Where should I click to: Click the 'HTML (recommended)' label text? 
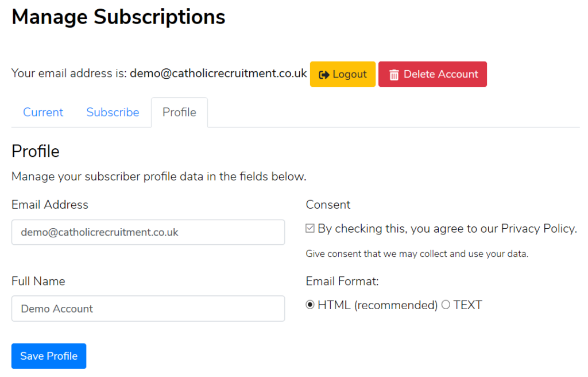point(378,305)
